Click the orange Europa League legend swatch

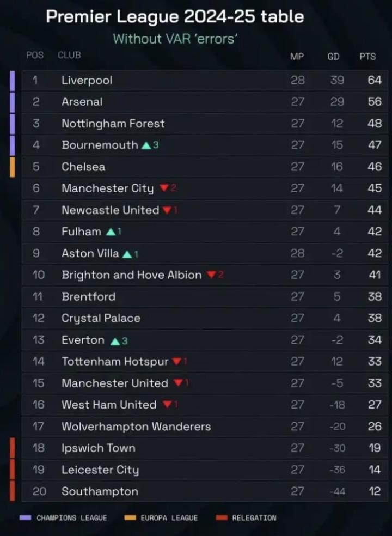tap(130, 518)
